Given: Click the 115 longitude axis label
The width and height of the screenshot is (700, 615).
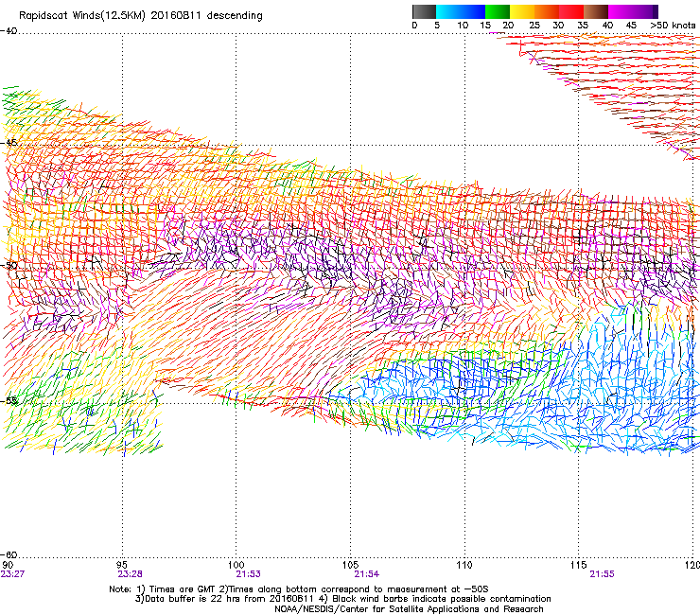Looking at the screenshot, I should (x=579, y=565).
